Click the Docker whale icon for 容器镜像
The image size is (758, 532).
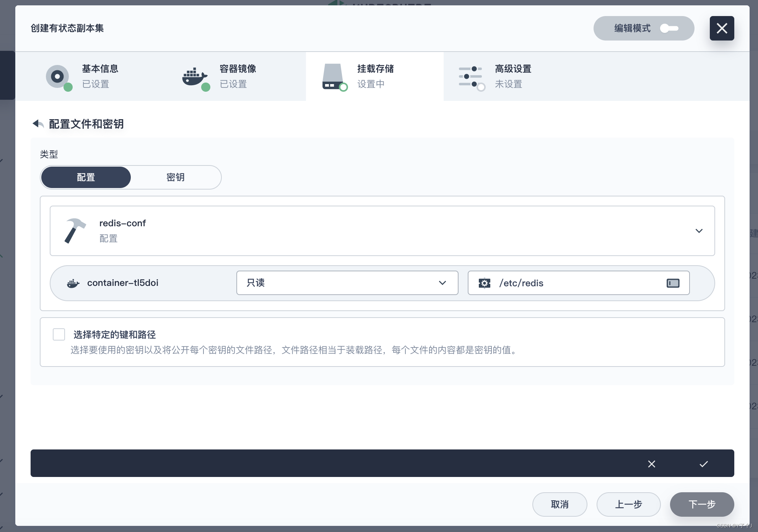tap(195, 77)
